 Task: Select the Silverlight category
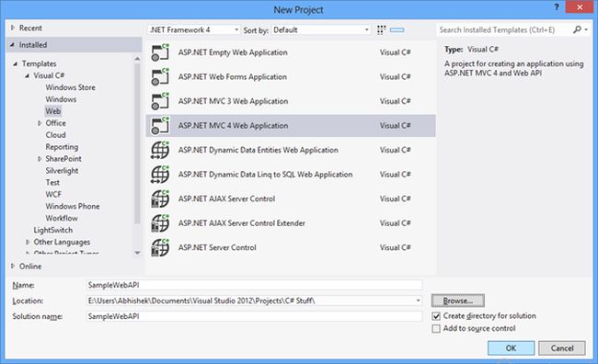point(62,171)
